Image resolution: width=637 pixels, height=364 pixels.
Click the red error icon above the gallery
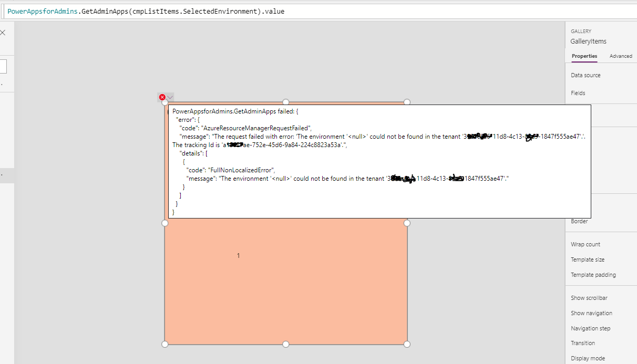(x=162, y=97)
